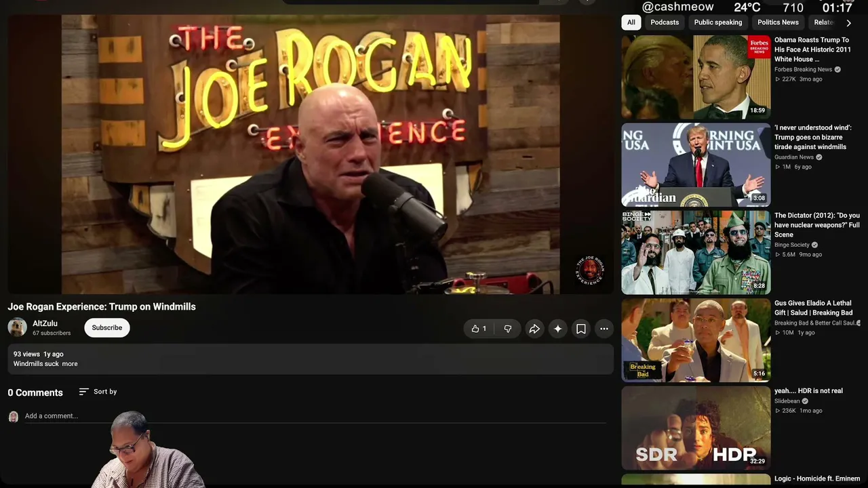Open the Sort by dropdown

pyautogui.click(x=98, y=392)
